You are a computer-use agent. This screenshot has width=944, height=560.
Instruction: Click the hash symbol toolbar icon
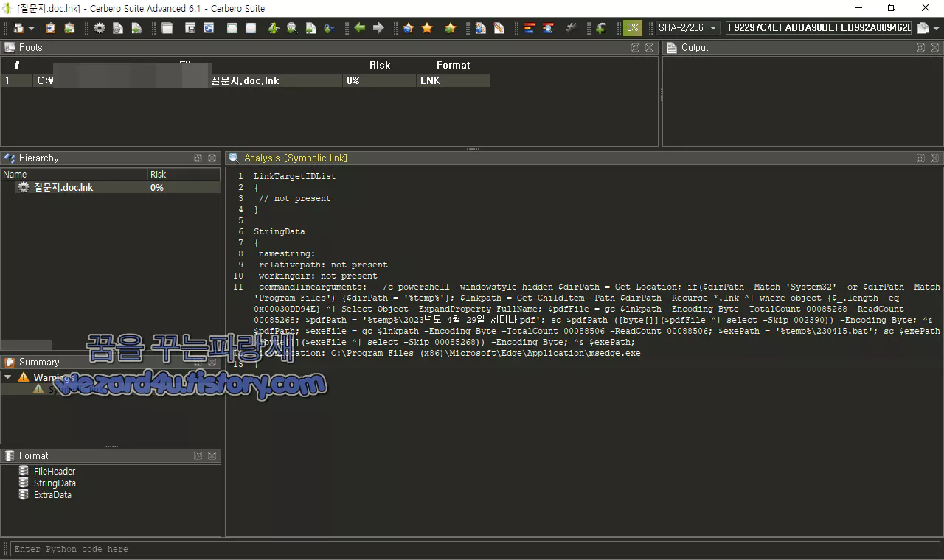coord(570,28)
